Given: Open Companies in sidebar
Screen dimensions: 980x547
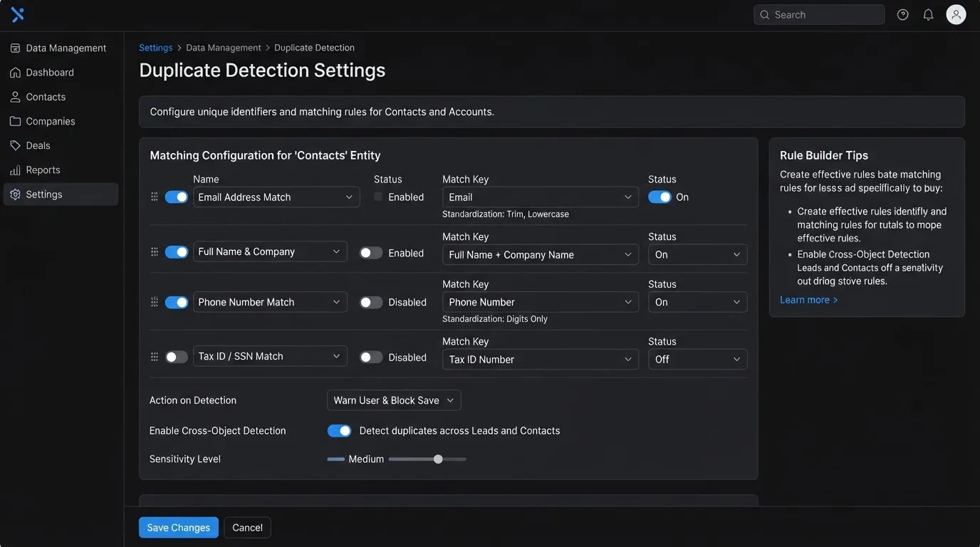Looking at the screenshot, I should point(61,121).
